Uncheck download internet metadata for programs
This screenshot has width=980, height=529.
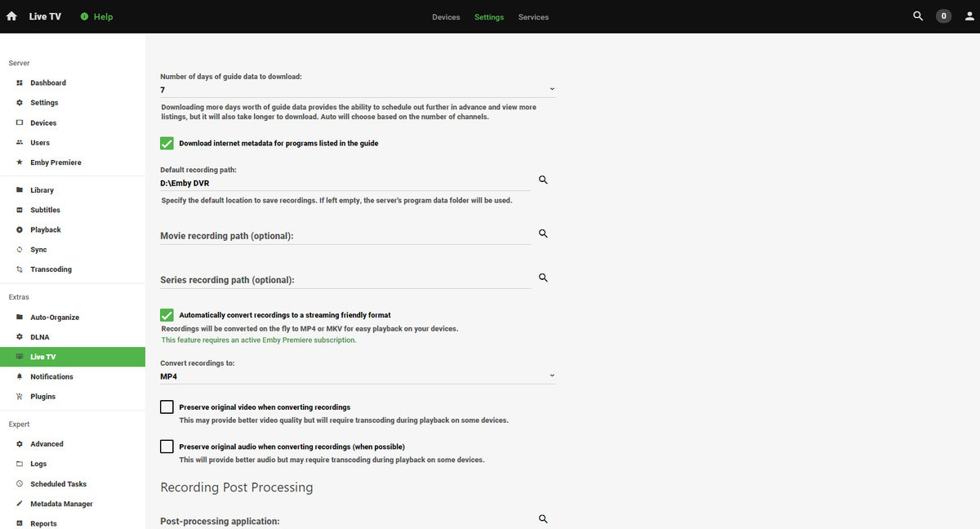[167, 144]
